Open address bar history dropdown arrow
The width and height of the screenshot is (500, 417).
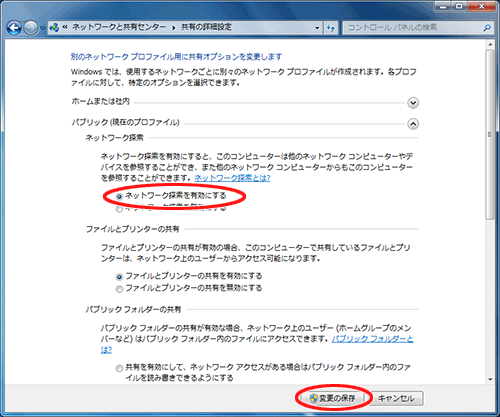point(317,28)
